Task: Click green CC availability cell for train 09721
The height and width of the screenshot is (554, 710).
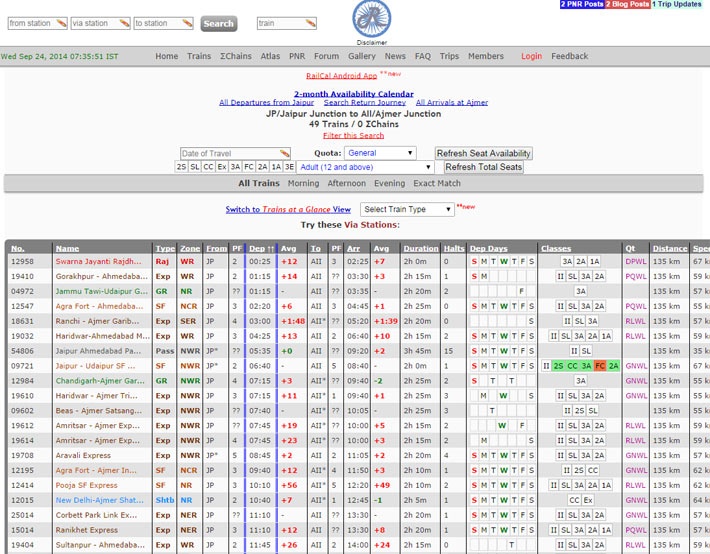Action: (x=572, y=366)
